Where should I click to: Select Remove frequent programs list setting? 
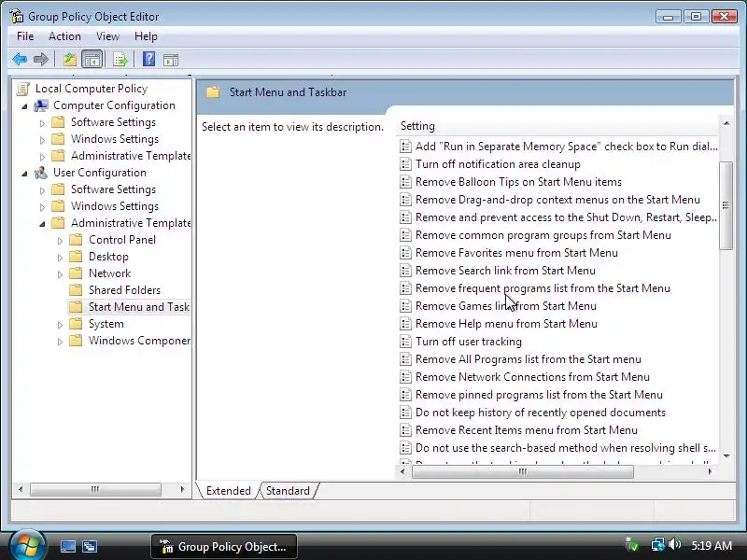pyautogui.click(x=543, y=288)
